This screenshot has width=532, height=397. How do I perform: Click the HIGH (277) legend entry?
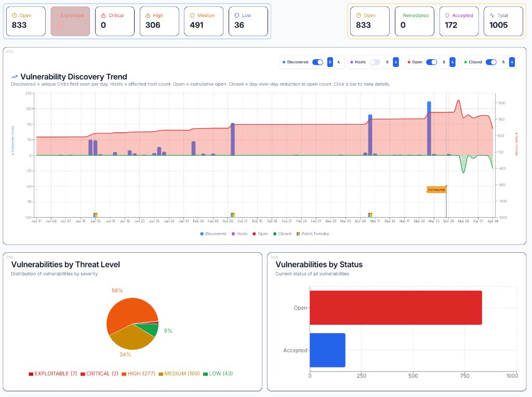point(138,374)
